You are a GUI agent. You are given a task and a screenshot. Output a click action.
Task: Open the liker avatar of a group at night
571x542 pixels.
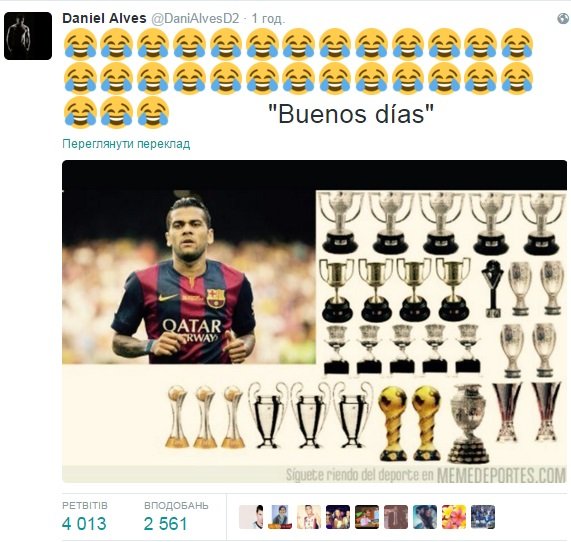coord(338,517)
